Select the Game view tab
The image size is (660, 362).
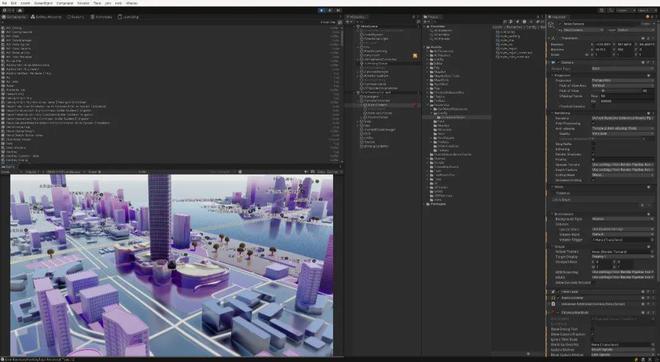pos(9,168)
